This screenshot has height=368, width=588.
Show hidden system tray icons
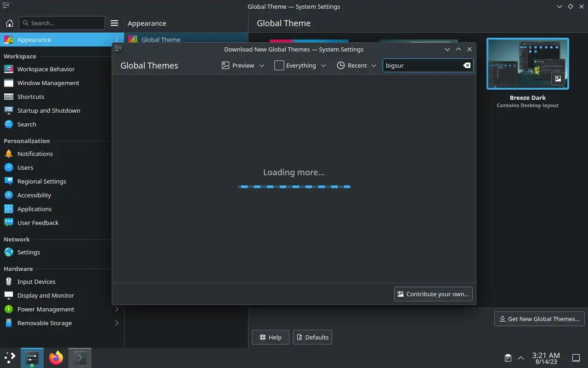pyautogui.click(x=521, y=358)
